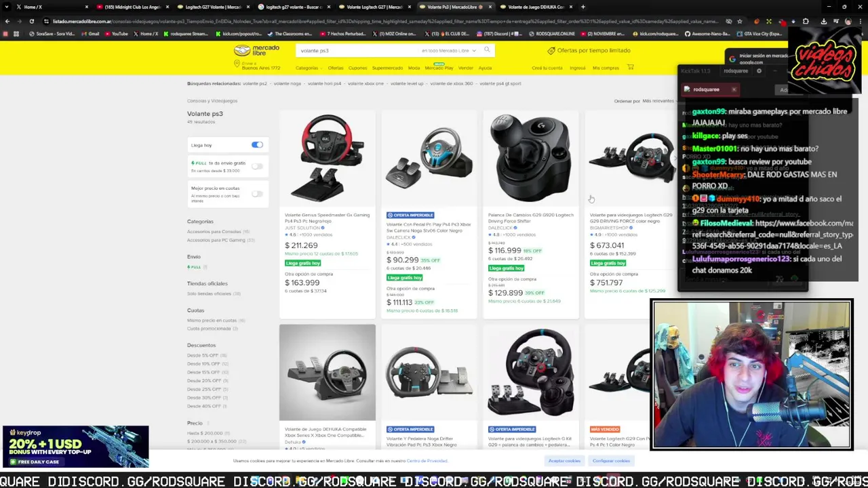Open Volante Con Pedal Noga Stv06 title

(x=427, y=228)
